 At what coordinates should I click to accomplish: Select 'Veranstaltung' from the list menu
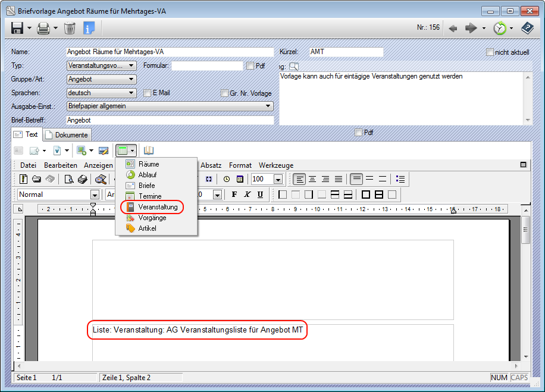(157, 207)
